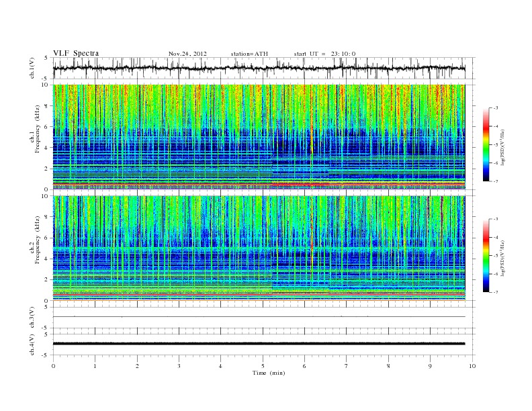Click time axis tick label "8"
The width and height of the screenshot is (532, 411).
tap(388, 366)
